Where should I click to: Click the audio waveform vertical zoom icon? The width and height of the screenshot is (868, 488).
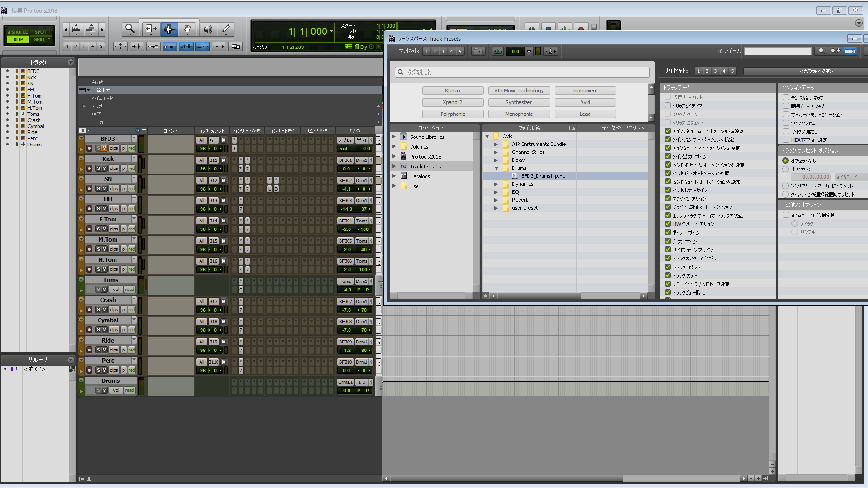pyautogui.click(x=77, y=30)
